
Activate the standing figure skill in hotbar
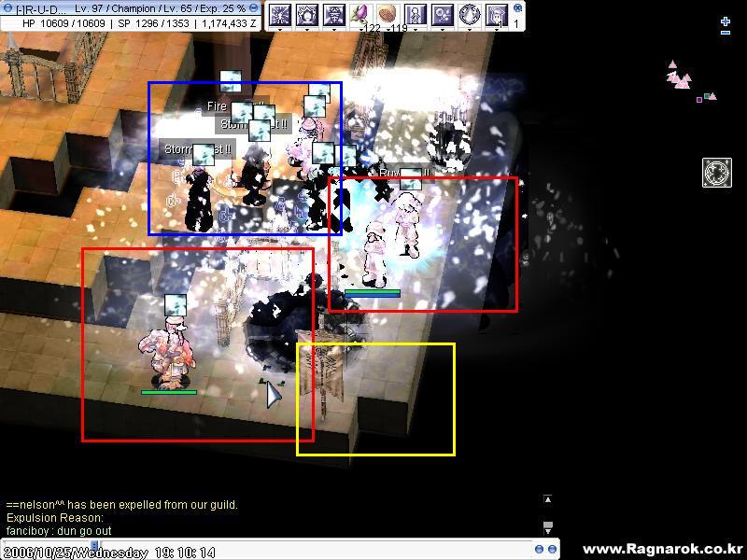(415, 14)
